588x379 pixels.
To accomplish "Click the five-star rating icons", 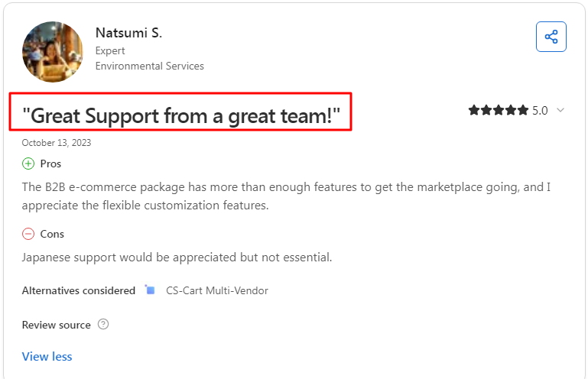I will pos(498,110).
